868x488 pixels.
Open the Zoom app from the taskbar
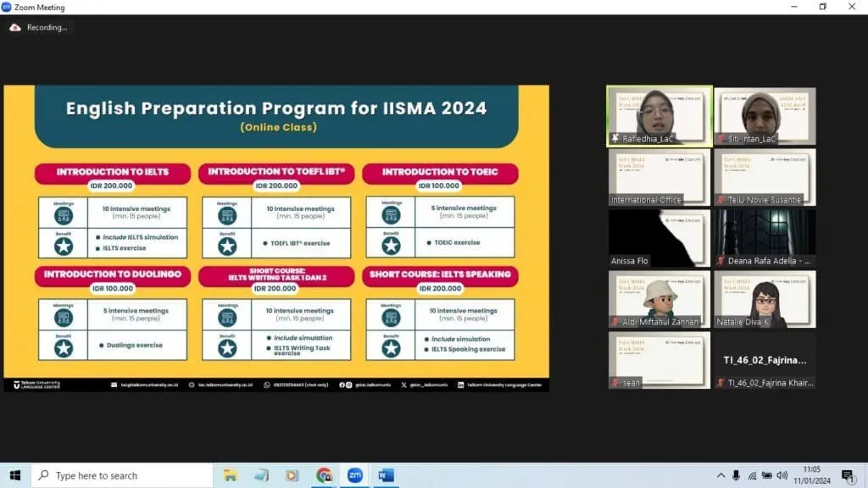point(355,475)
